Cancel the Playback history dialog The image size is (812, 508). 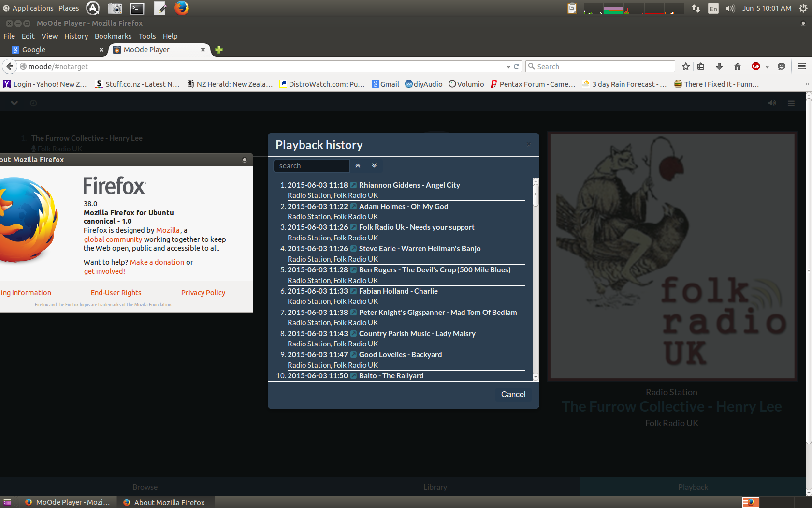pos(513,395)
